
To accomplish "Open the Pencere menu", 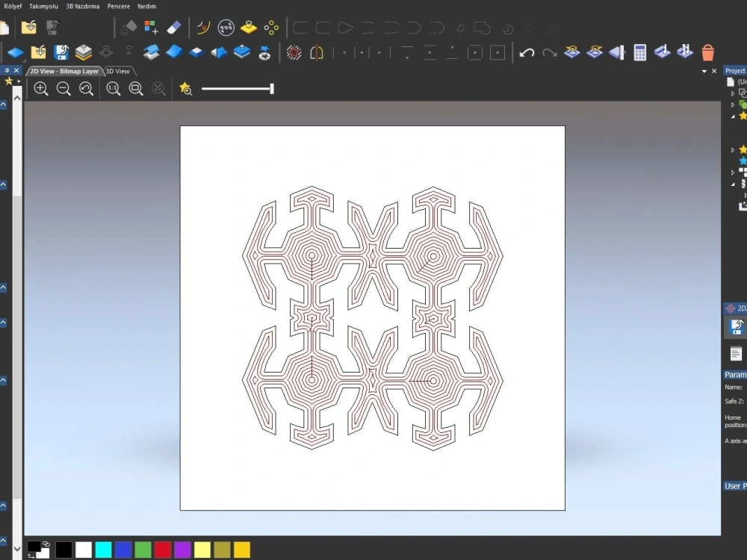I will [119, 6].
